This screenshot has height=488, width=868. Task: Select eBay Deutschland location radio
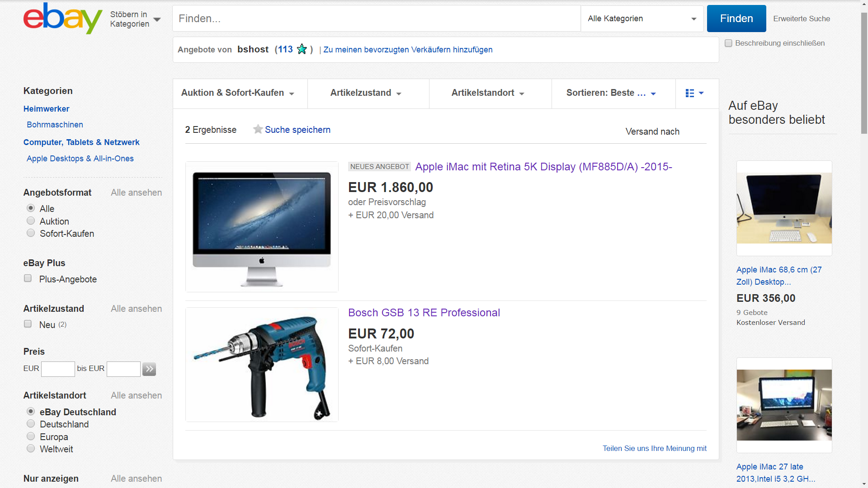point(31,412)
